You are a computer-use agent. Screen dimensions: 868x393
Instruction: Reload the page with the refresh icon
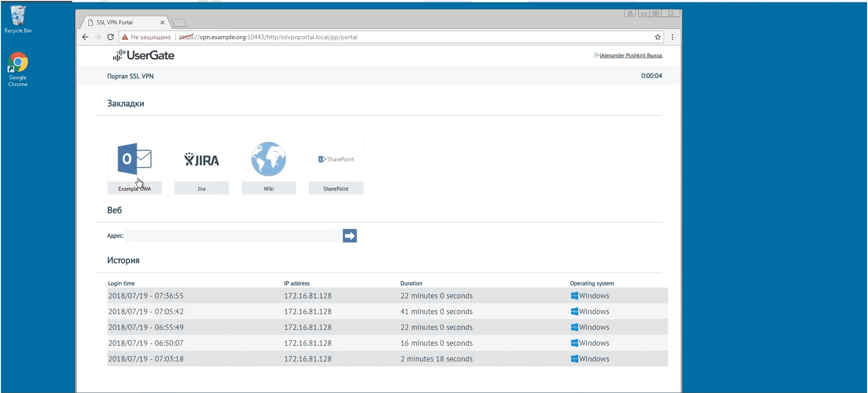[111, 37]
